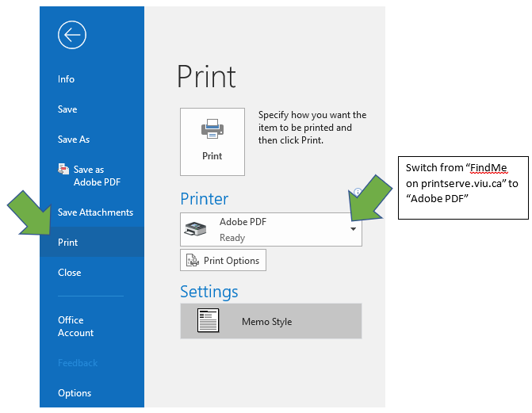Image resolution: width=532 pixels, height=413 pixels.
Task: Click the "Adobe PDF" printer name text
Action: coord(243,222)
